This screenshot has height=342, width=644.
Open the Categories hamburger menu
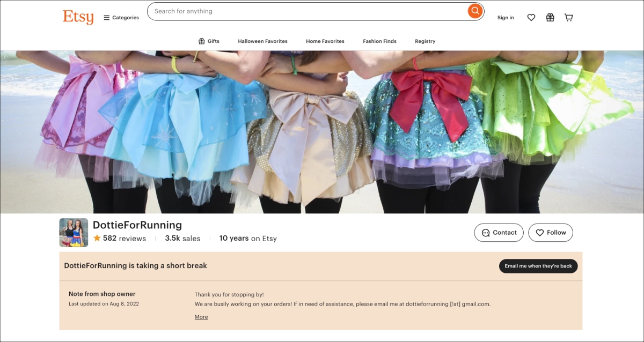click(121, 18)
